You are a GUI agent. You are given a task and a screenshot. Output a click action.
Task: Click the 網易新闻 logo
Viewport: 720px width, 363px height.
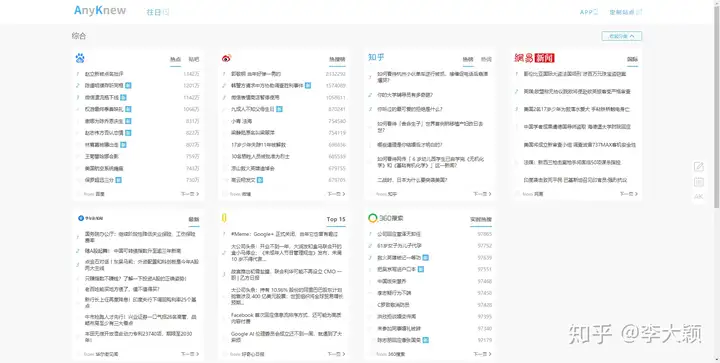(534, 58)
